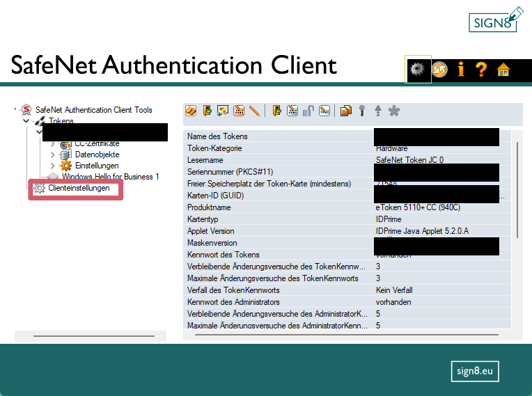Click the Import Certificate icon
Screen dimensions: 532x396
click(223, 111)
